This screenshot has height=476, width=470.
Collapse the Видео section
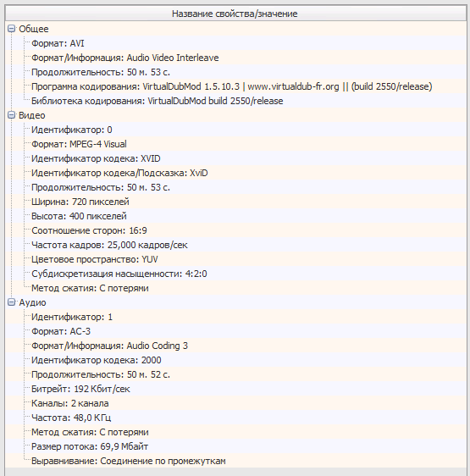click(11, 115)
